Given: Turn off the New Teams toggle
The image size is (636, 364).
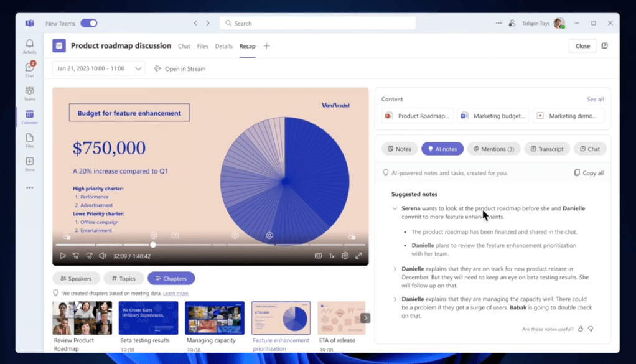Looking at the screenshot, I should tap(89, 23).
